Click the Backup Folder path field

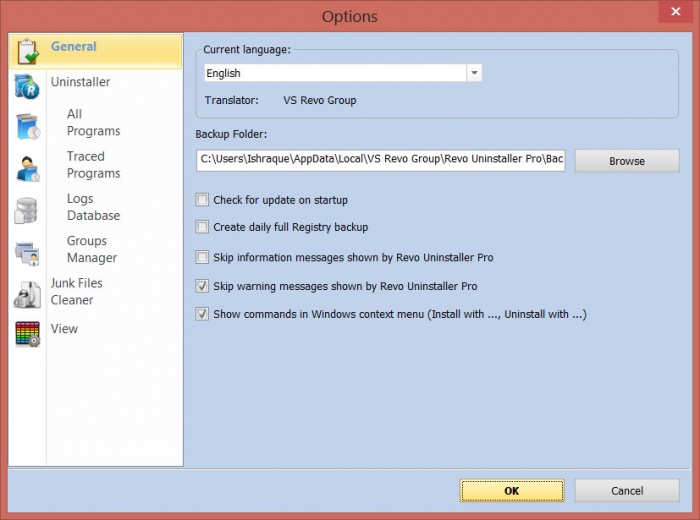click(381, 160)
